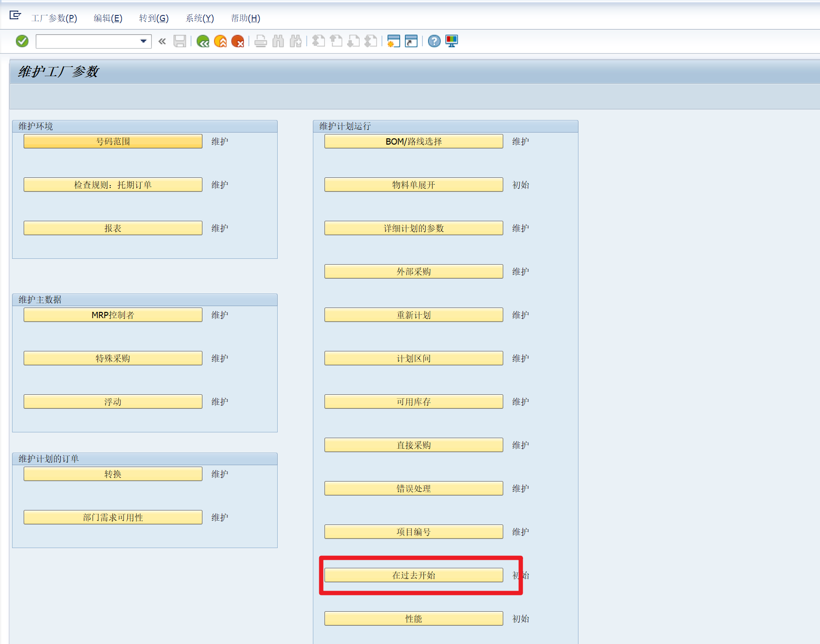This screenshot has width=820, height=644.
Task: Click the Find Next binoculars icon
Action: pyautogui.click(x=296, y=41)
